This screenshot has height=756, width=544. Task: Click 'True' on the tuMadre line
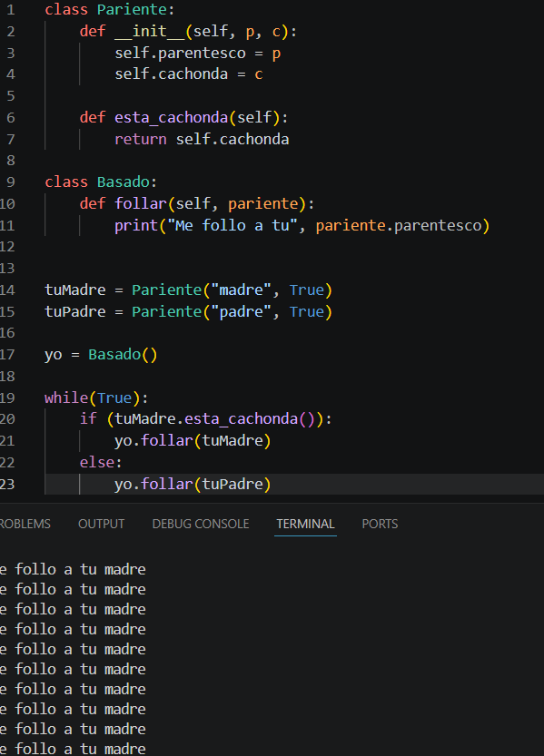pyautogui.click(x=306, y=290)
